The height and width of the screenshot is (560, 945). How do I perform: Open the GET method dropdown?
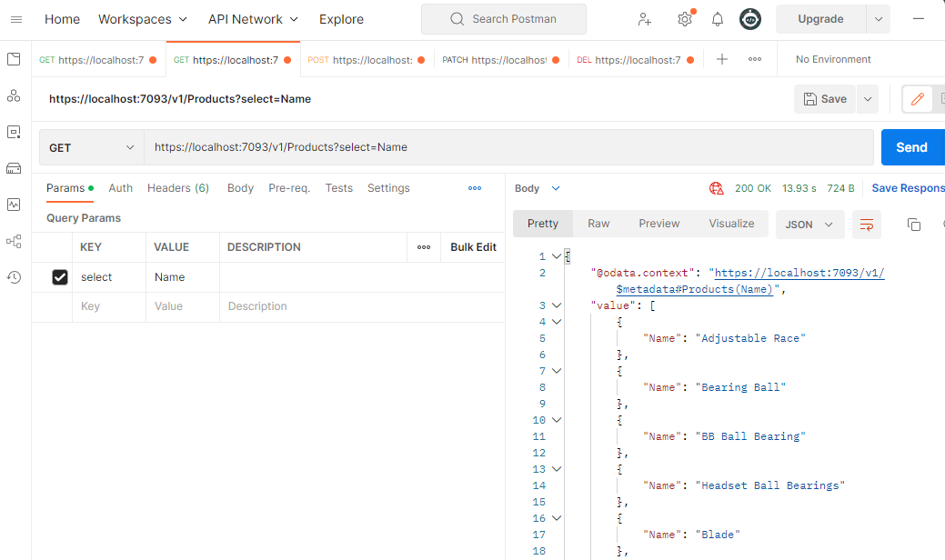[92, 147]
